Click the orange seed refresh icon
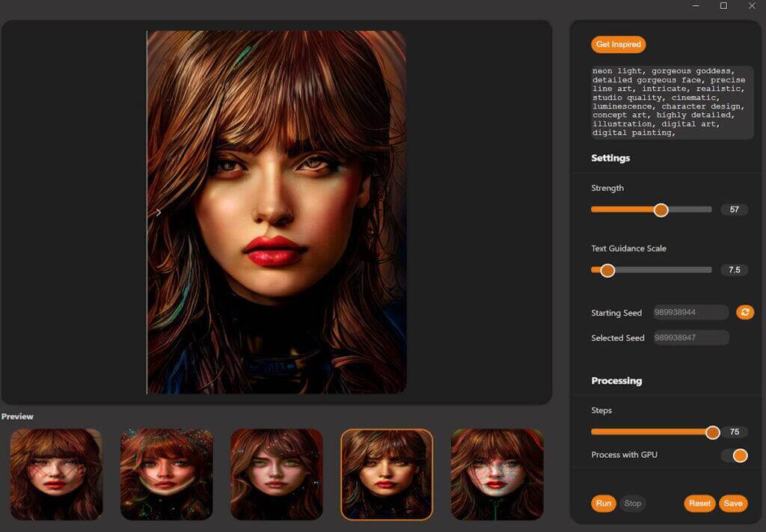This screenshot has height=532, width=766. click(x=745, y=312)
